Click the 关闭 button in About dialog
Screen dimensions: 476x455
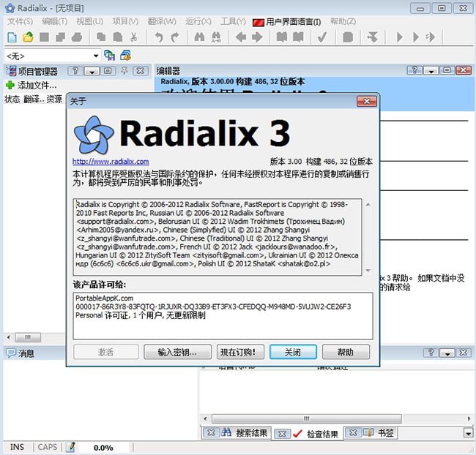pyautogui.click(x=292, y=352)
